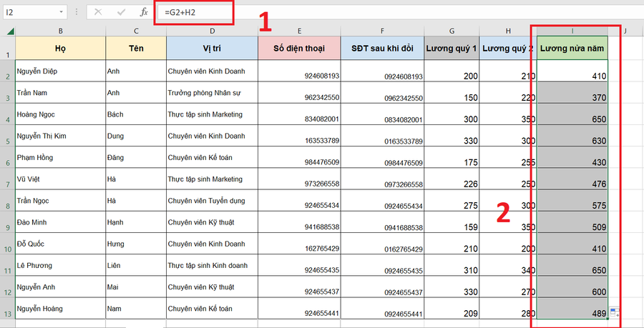The height and width of the screenshot is (328, 644).
Task: Click phone cell 0924655441
Action: (x=382, y=308)
